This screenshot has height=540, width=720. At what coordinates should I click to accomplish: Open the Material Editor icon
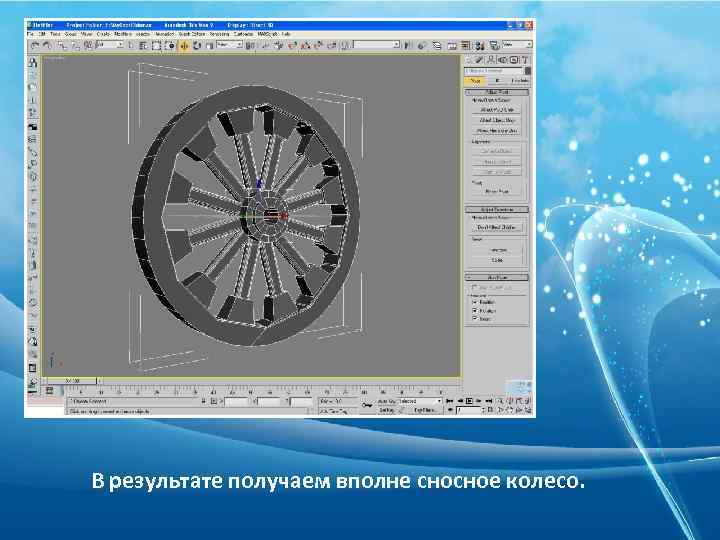coord(480,45)
